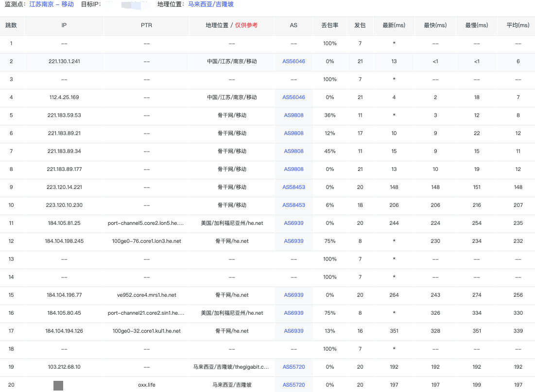Viewport: 535px width, 392px height.
Task: Click the 最快(ms) column header
Action: [435, 25]
